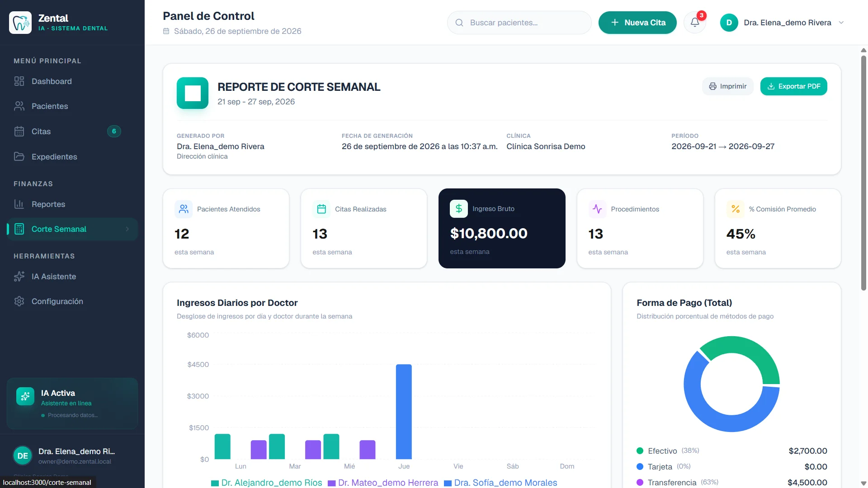Click the tall blue Jue bar in chart
The height and width of the screenshot is (488, 868).
tap(404, 412)
